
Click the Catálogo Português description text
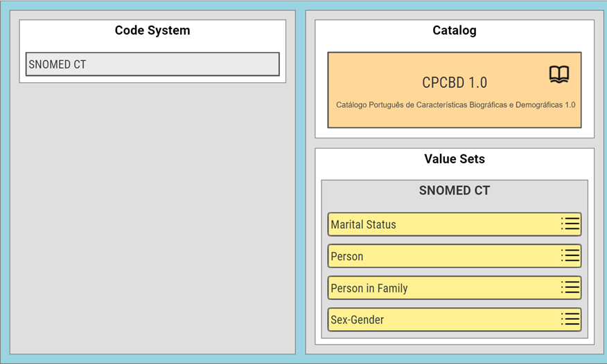(456, 104)
